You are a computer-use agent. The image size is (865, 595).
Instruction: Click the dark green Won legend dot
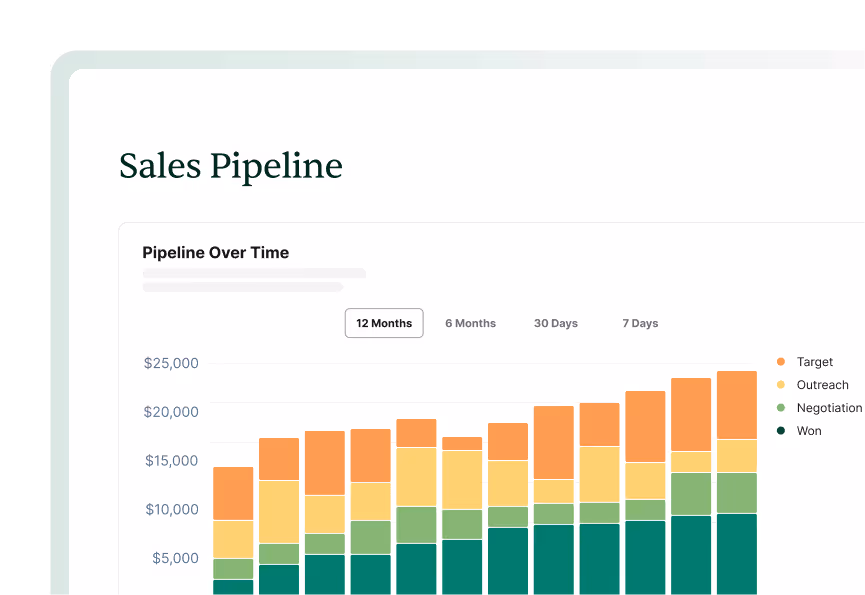[x=781, y=431]
